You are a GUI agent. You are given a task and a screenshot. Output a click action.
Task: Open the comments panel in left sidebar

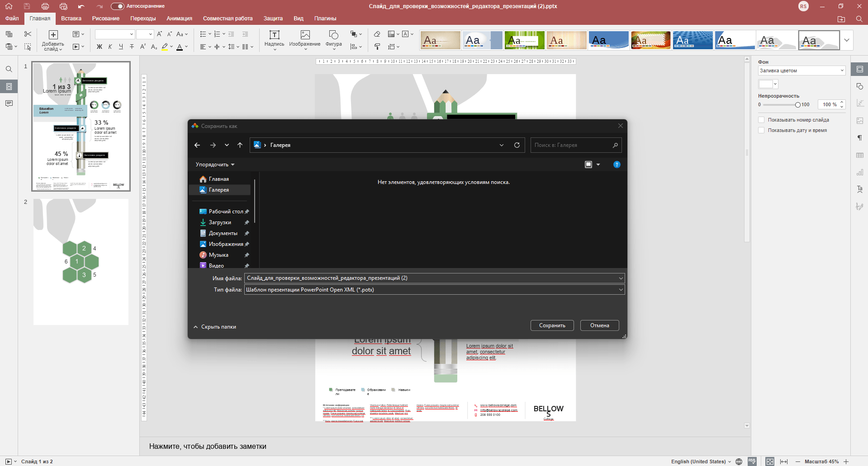click(x=9, y=104)
